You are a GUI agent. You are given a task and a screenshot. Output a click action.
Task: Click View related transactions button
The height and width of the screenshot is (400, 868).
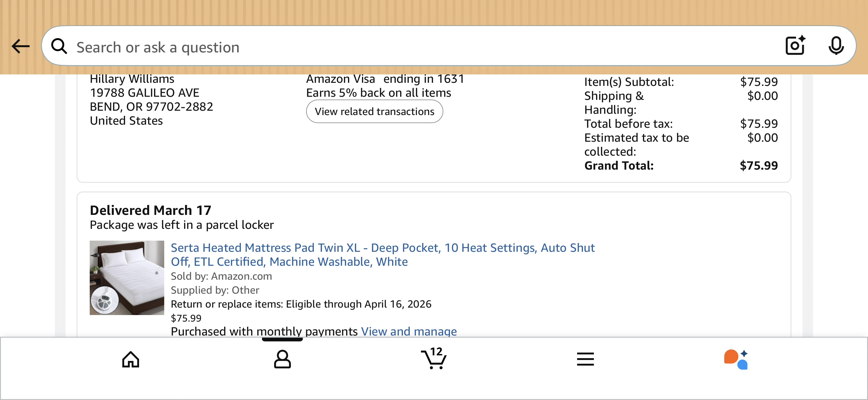point(374,111)
